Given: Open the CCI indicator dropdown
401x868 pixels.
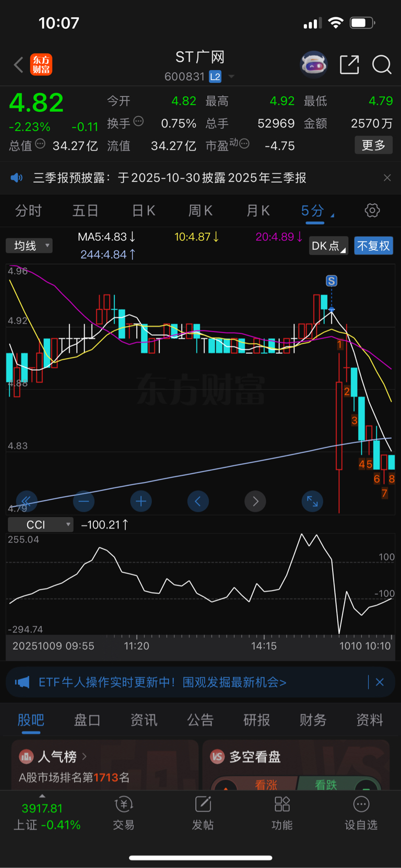Looking at the screenshot, I should click(40, 525).
